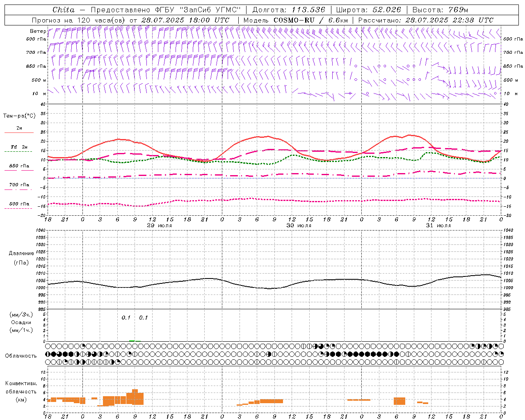525x420 pixels.
Task: Click "Рассчитано: 28.07.2025 22:38 UTC" text
Action: [x=426, y=20]
